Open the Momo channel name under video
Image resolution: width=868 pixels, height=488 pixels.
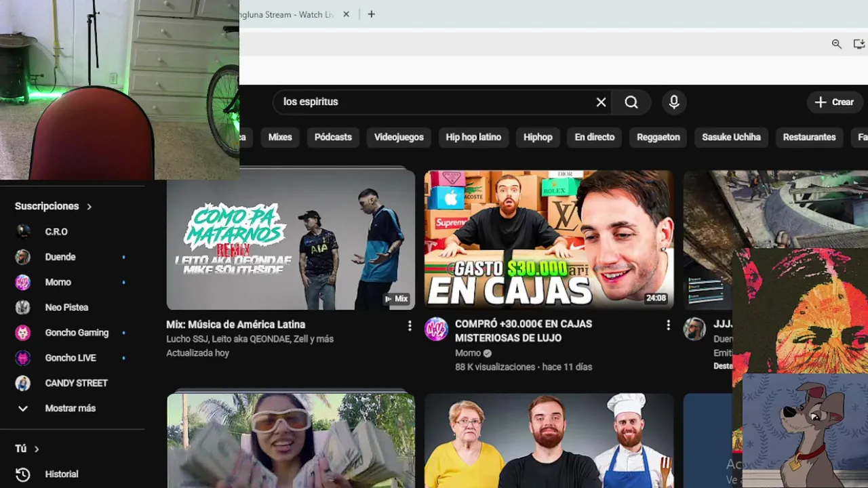coord(468,353)
